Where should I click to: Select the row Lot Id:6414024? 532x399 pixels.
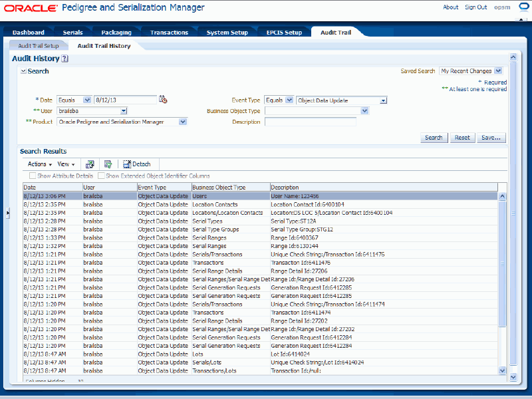tap(260, 354)
